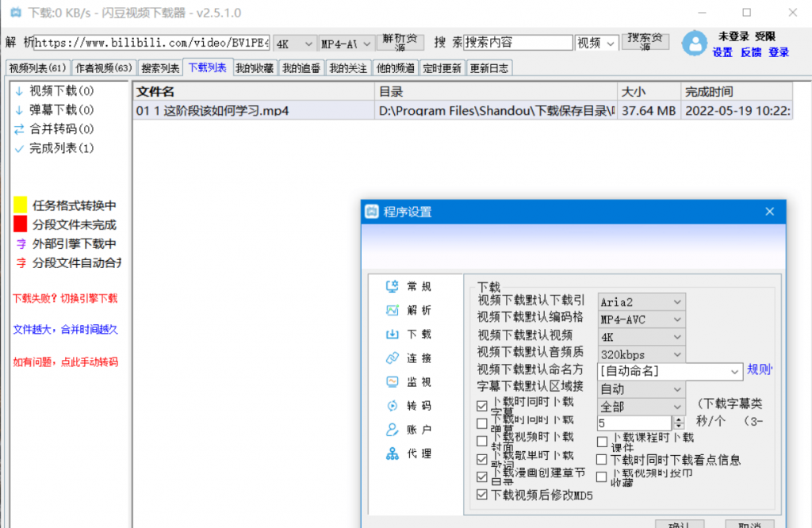This screenshot has width=812, height=528.
Task: Enable the download-cover (封面) checkbox
Action: click(x=482, y=441)
